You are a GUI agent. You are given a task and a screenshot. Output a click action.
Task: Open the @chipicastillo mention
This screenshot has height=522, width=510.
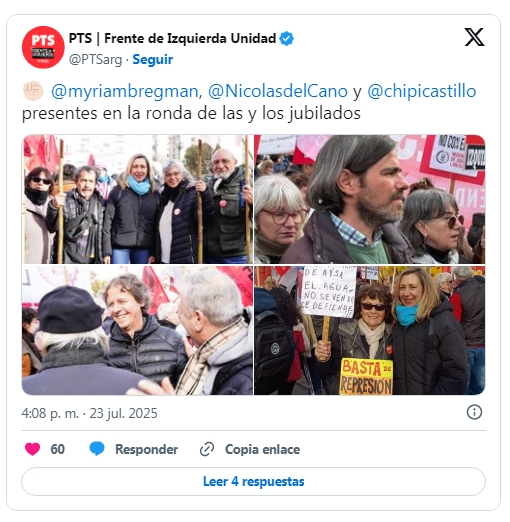click(422, 91)
